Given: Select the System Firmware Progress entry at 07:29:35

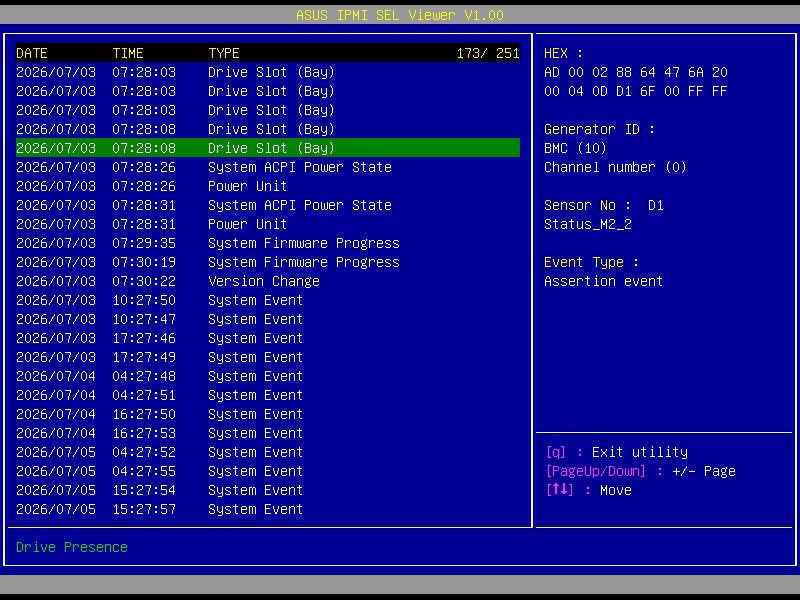Looking at the screenshot, I should point(268,243).
